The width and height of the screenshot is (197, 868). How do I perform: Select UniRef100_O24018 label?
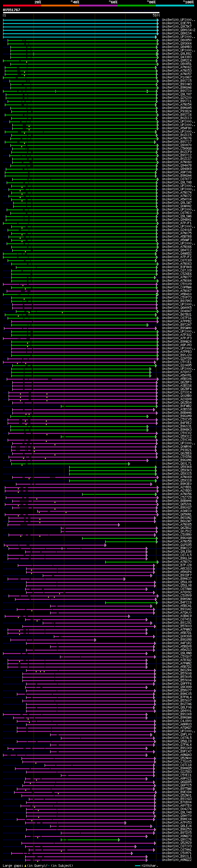coord(177,230)
